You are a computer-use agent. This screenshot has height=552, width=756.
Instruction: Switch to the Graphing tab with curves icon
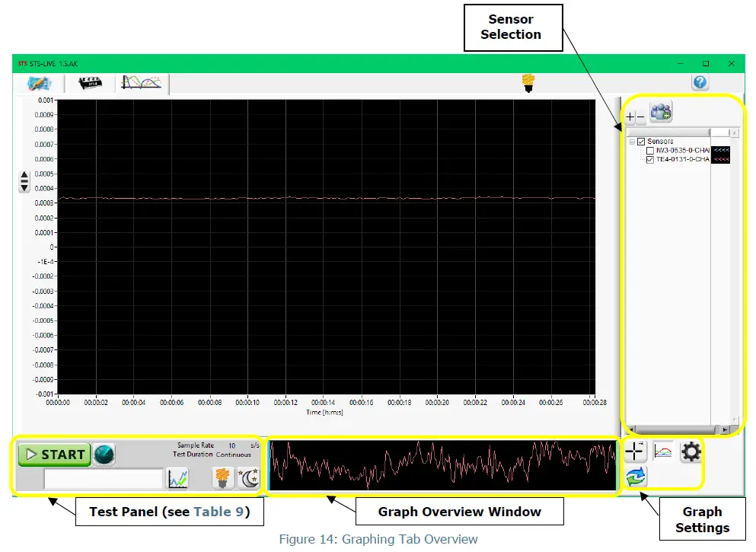pos(142,84)
